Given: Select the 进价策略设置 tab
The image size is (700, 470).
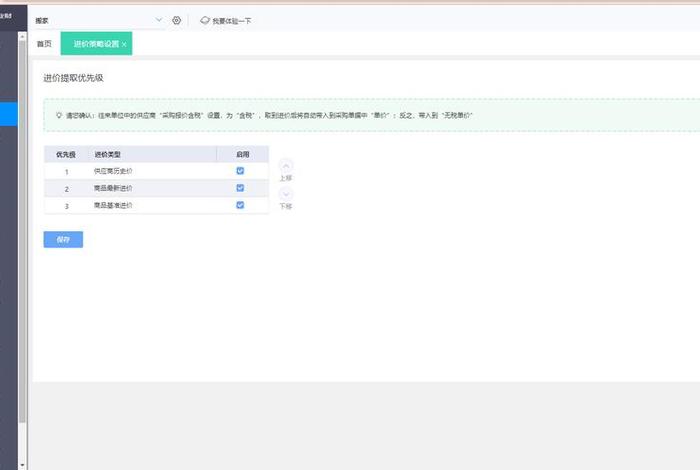Looking at the screenshot, I should pyautogui.click(x=94, y=44).
